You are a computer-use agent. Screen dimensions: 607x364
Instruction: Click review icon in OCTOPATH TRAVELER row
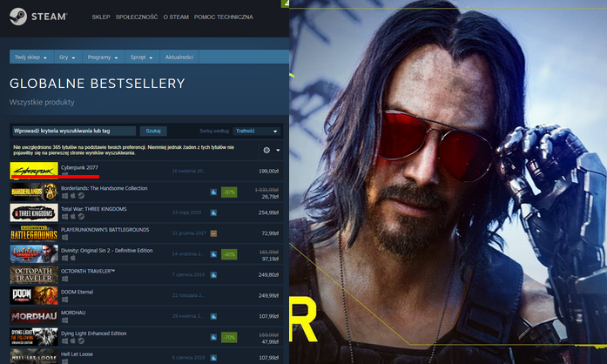(x=213, y=275)
